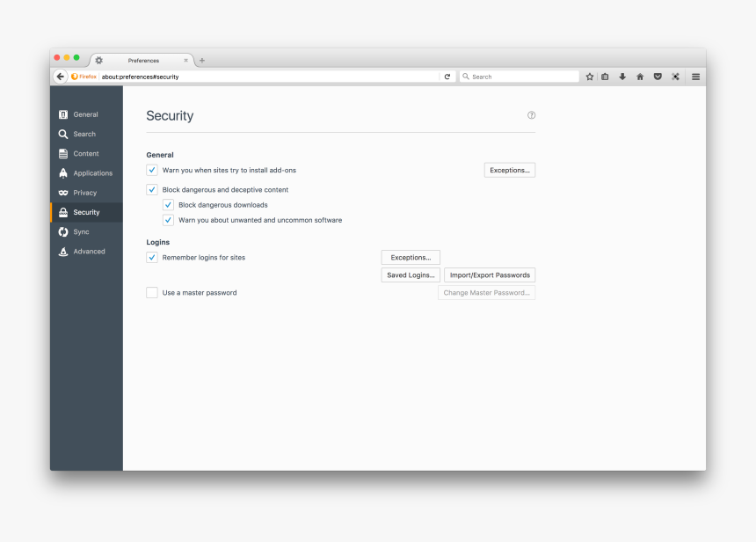Enable Use a master password
The width and height of the screenshot is (756, 542).
pyautogui.click(x=151, y=292)
